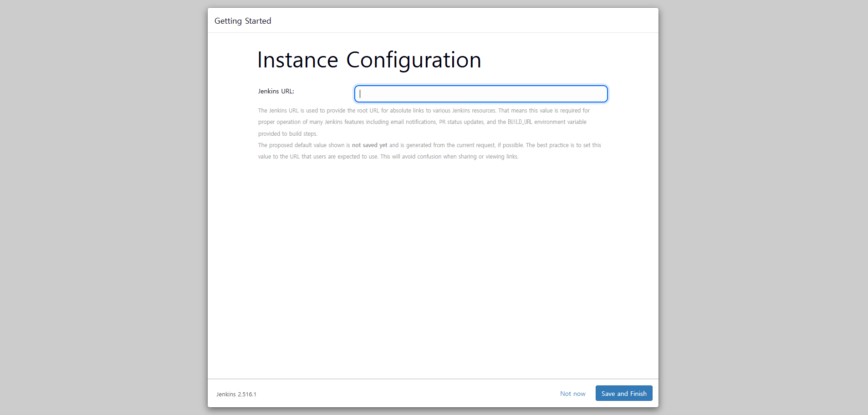
Task: Click the Jenkins URL: field label
Action: click(x=276, y=91)
